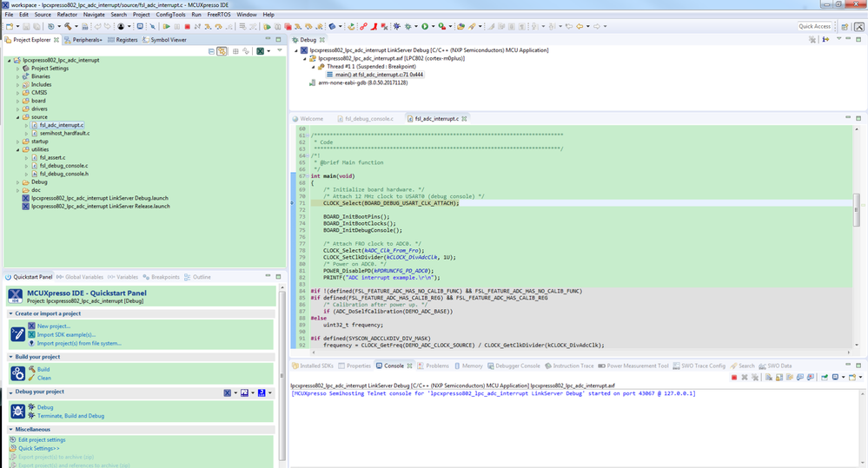Viewport: 868px width, 468px height.
Task: Click the Open Perspective icon beside Quick Access
Action: tap(845, 26)
